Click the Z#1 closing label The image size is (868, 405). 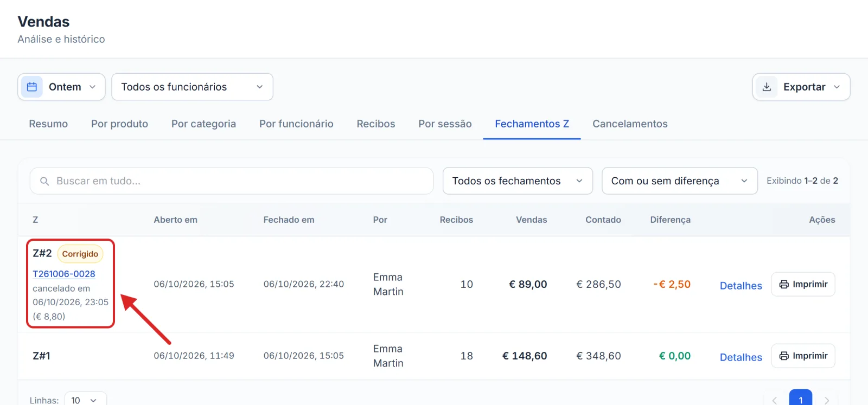pos(41,356)
